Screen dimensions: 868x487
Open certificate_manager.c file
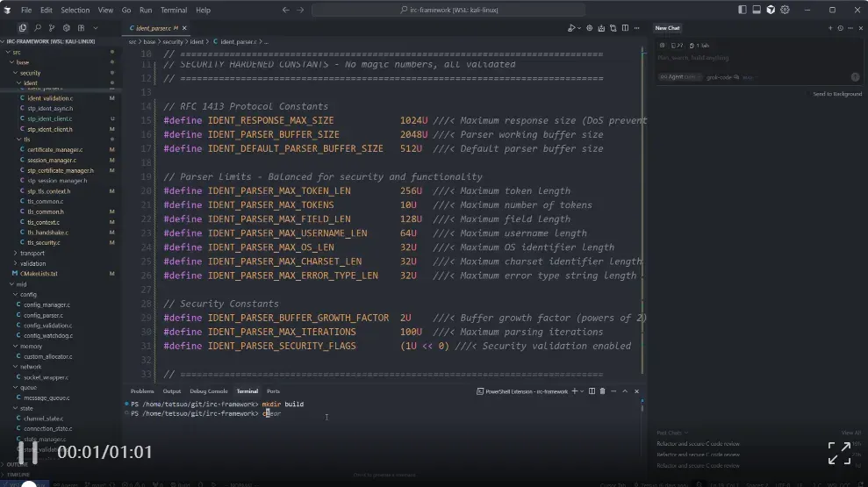[54, 149]
